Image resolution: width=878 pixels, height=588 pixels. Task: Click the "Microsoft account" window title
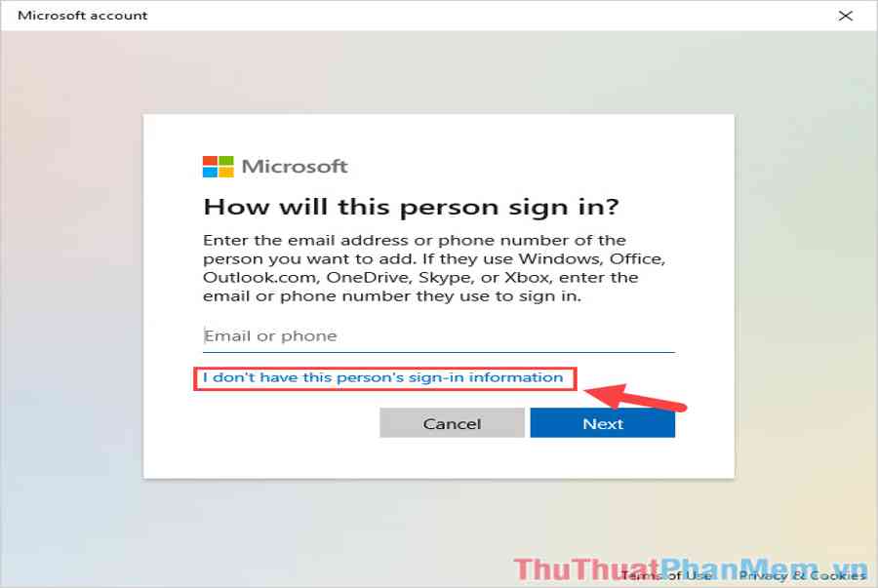coord(83,16)
